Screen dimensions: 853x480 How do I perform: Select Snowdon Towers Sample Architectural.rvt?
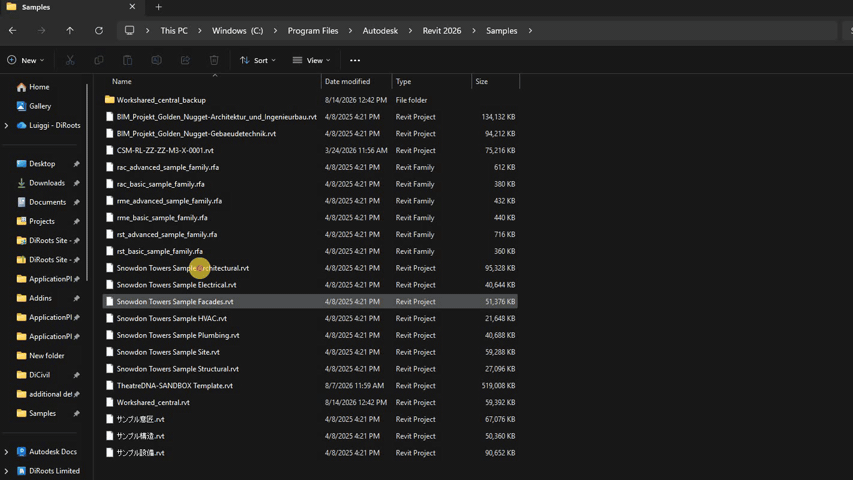point(310,268)
